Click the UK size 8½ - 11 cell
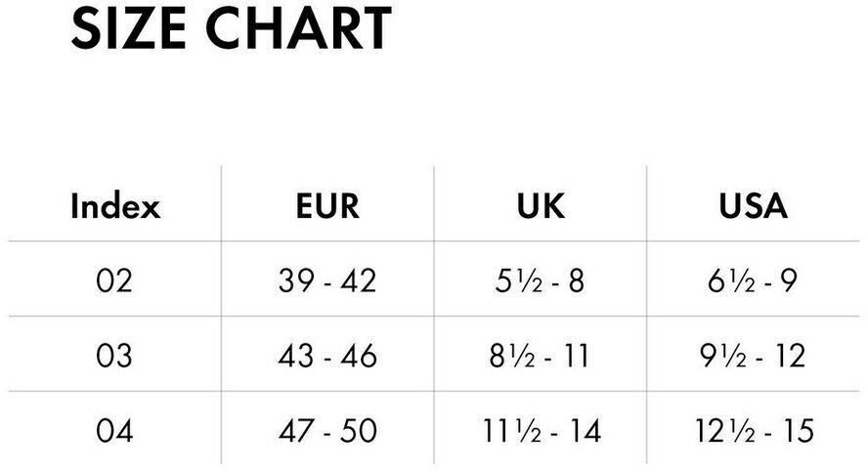Screen dimensions: 868x472 [541, 356]
